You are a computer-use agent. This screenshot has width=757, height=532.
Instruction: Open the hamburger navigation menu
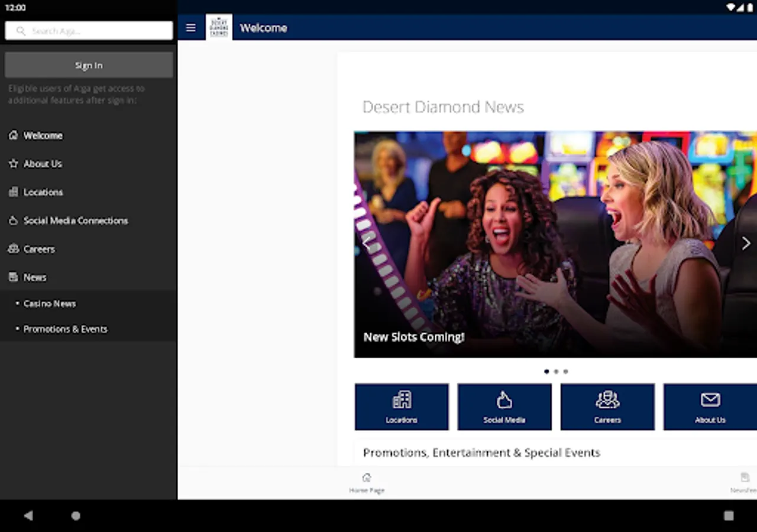(190, 27)
